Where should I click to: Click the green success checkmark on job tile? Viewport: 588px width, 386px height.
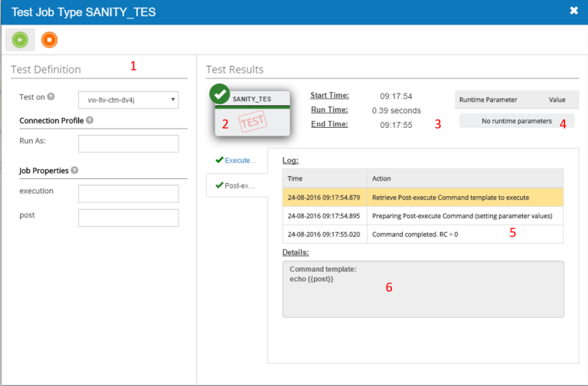coord(220,93)
